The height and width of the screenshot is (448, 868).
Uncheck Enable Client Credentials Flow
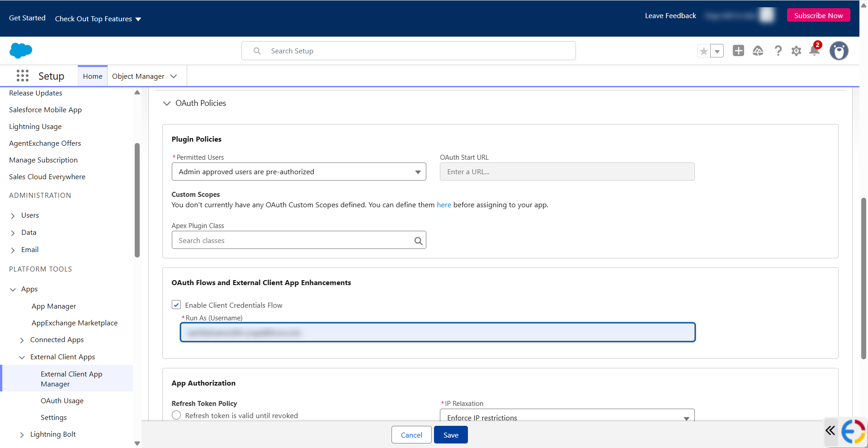(176, 305)
